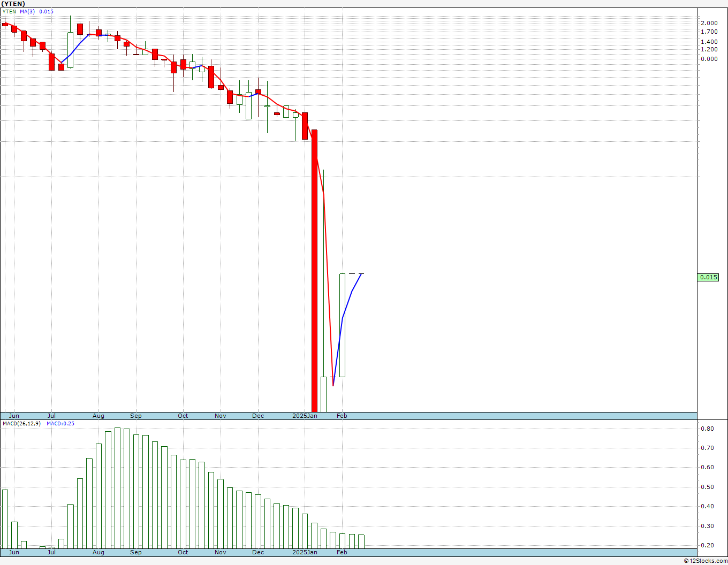The width and height of the screenshot is (728, 565).
Task: Click the MACD:0.25 value label
Action: 60,424
